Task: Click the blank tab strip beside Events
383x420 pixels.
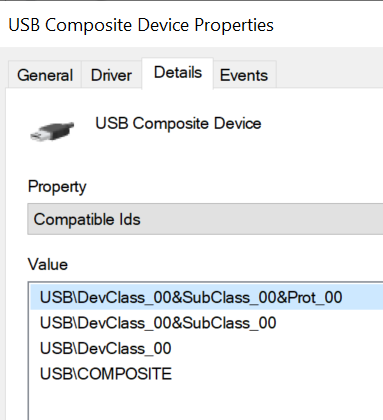Action: pyautogui.click(x=330, y=75)
